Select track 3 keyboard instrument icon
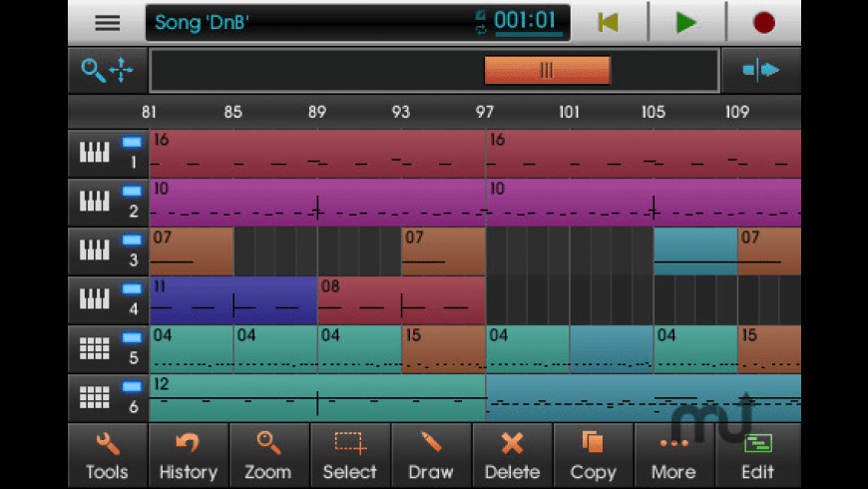This screenshot has width=868, height=489. coord(94,249)
